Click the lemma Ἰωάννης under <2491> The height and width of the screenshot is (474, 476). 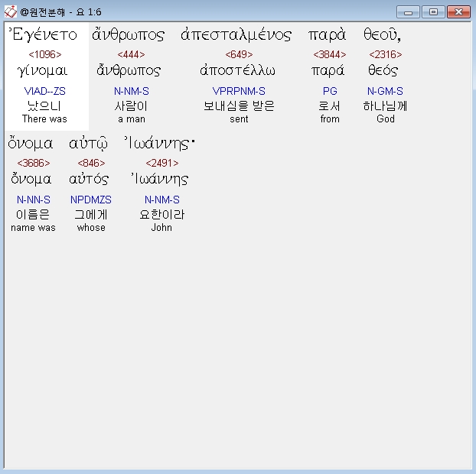(x=160, y=179)
